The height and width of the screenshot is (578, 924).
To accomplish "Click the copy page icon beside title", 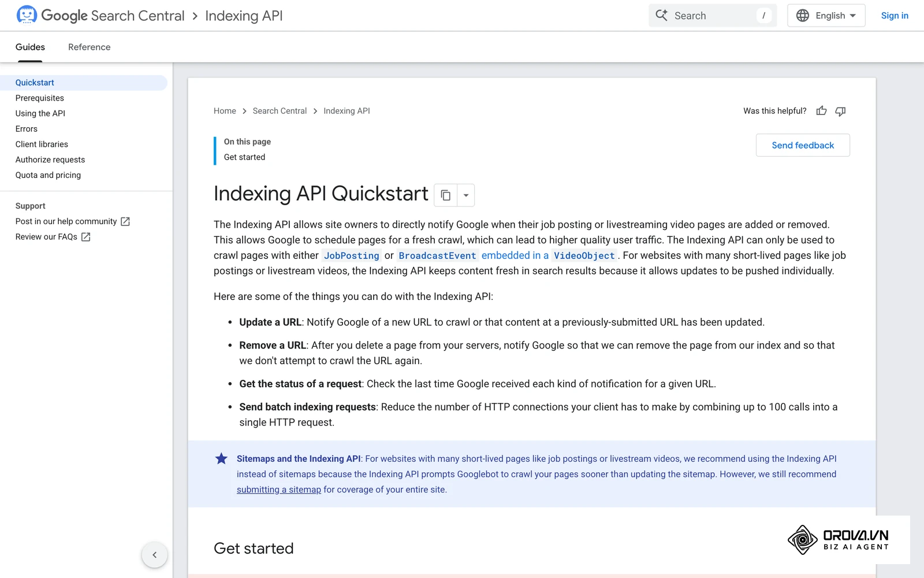I will coord(445,195).
